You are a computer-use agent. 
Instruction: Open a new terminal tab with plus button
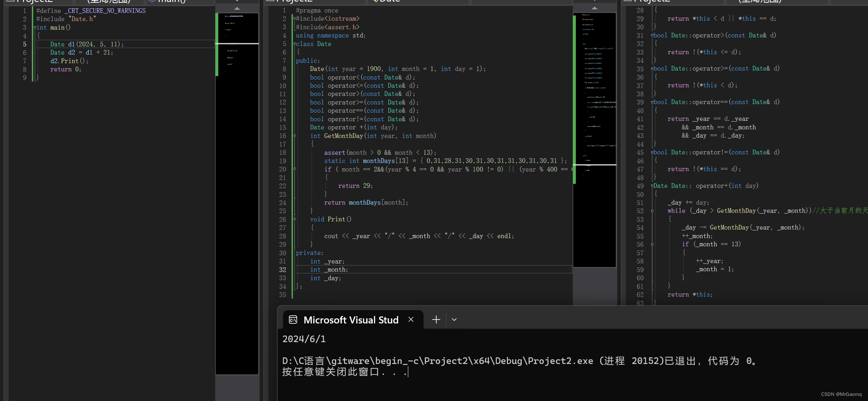click(x=436, y=320)
